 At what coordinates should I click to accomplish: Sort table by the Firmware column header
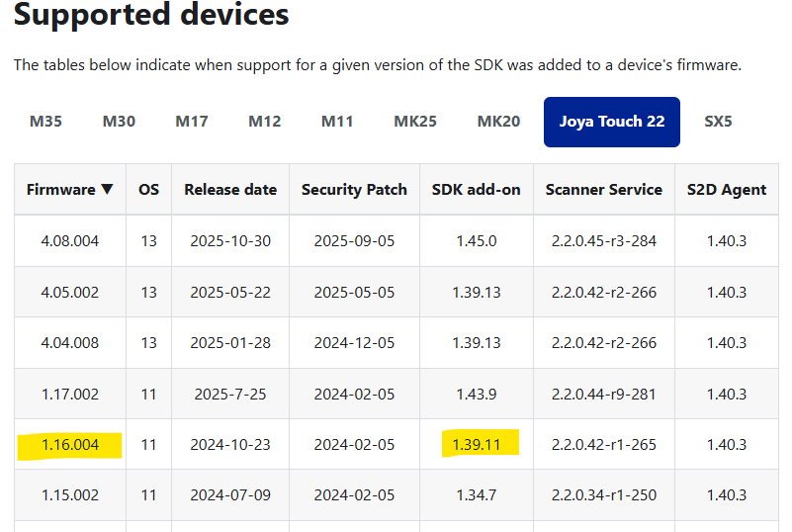pyautogui.click(x=69, y=190)
